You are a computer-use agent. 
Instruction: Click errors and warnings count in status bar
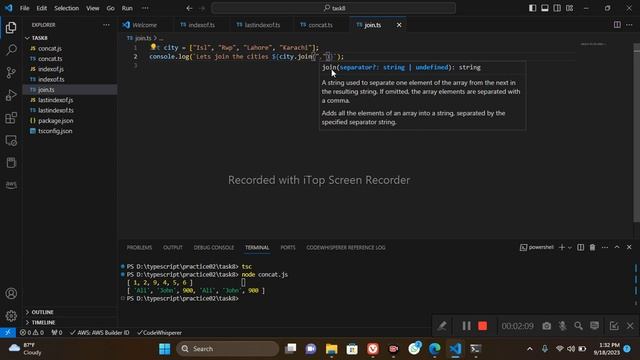(x=32, y=333)
